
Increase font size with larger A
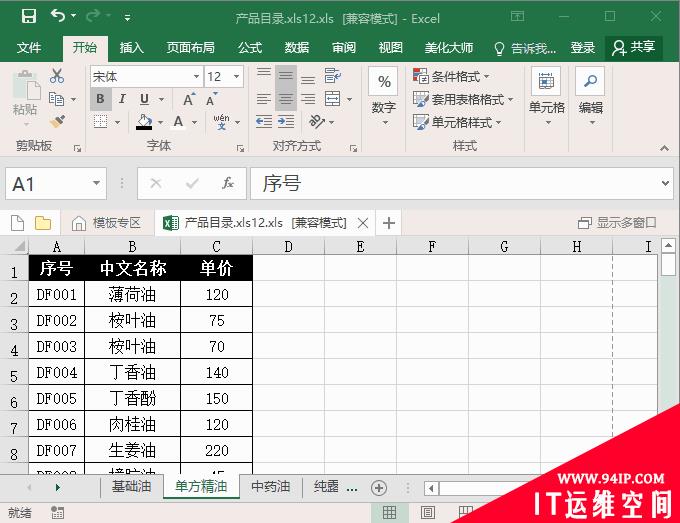(189, 99)
